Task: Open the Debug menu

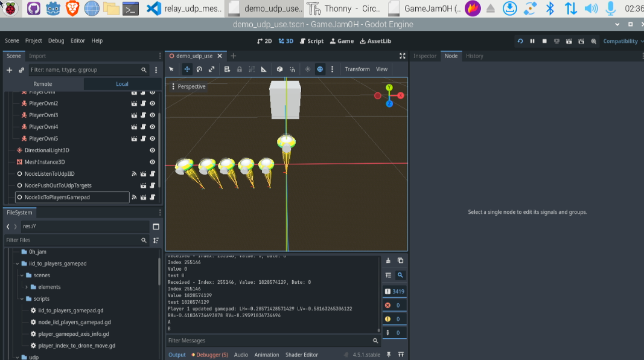Action: pos(56,41)
